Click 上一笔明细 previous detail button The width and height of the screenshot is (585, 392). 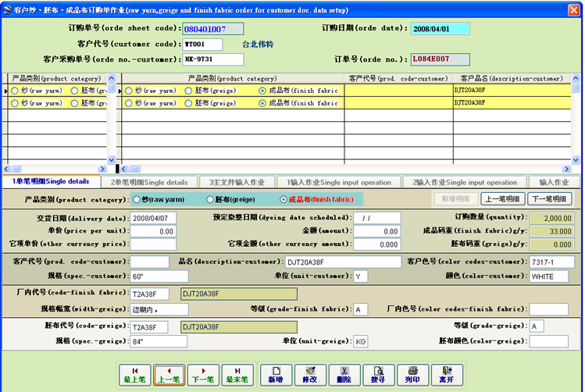click(502, 199)
